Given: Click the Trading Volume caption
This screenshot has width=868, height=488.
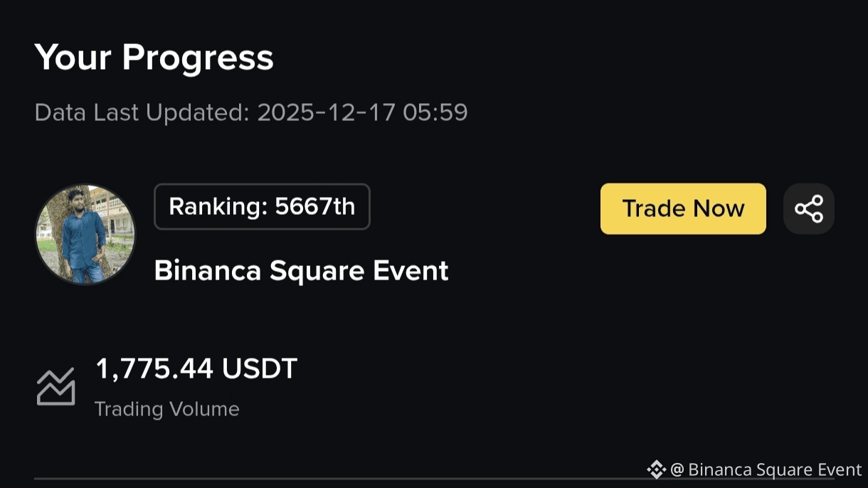Looking at the screenshot, I should point(166,409).
